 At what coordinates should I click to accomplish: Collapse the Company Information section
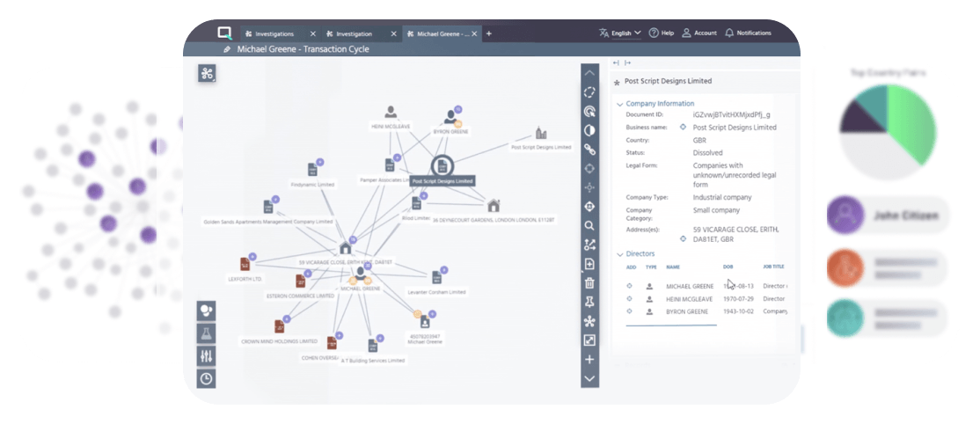[619, 104]
